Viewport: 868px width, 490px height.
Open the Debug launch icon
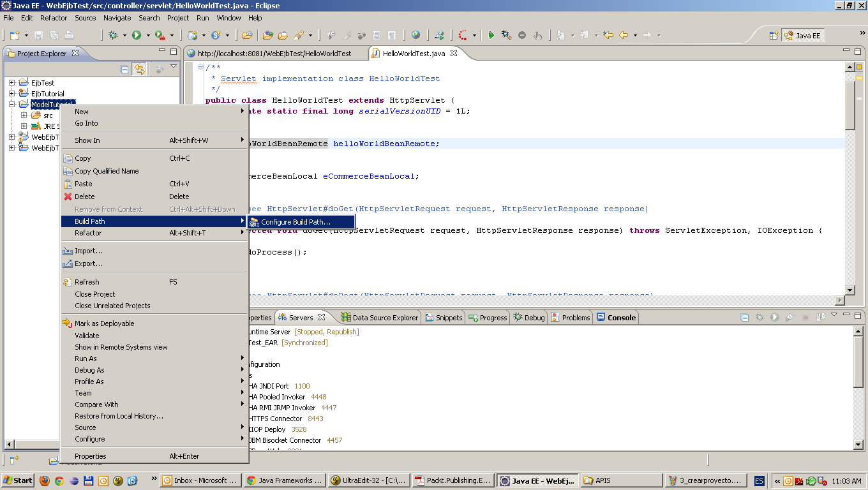pos(113,35)
